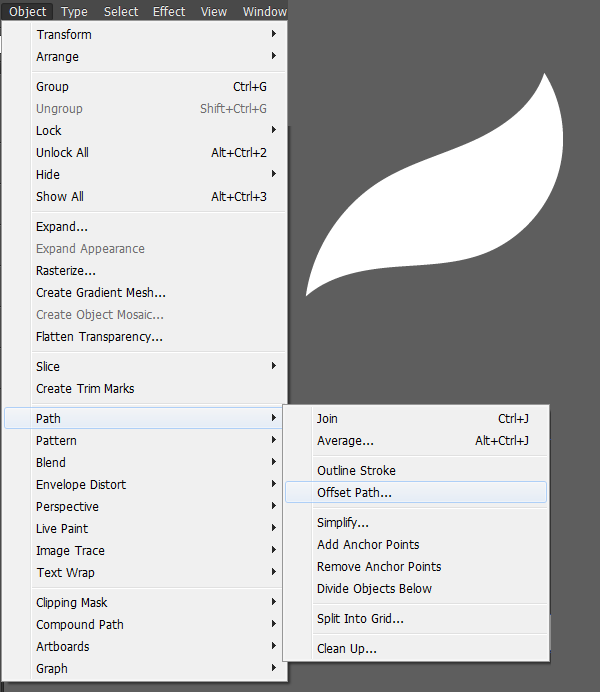Open the Envelope Distort submenu
Screen dimensions: 600x692
[x=81, y=484]
